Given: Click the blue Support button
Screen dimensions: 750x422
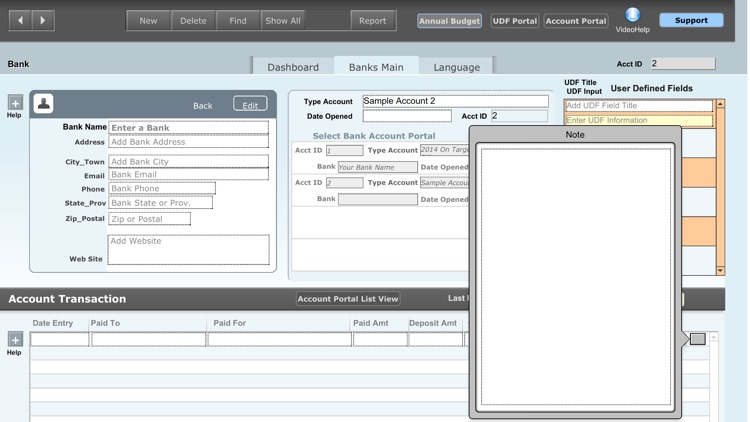Looking at the screenshot, I should [691, 20].
